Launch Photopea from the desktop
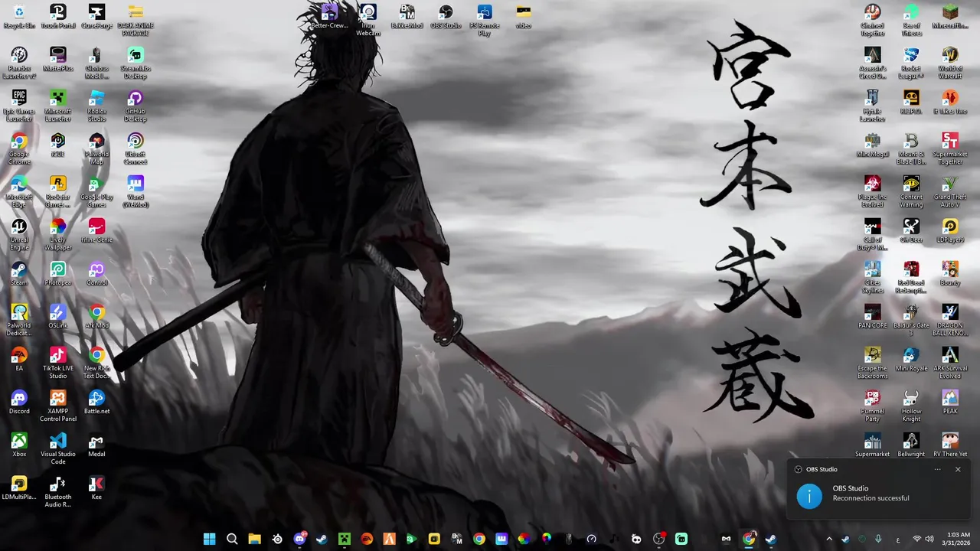The height and width of the screenshot is (551, 980). tap(58, 274)
